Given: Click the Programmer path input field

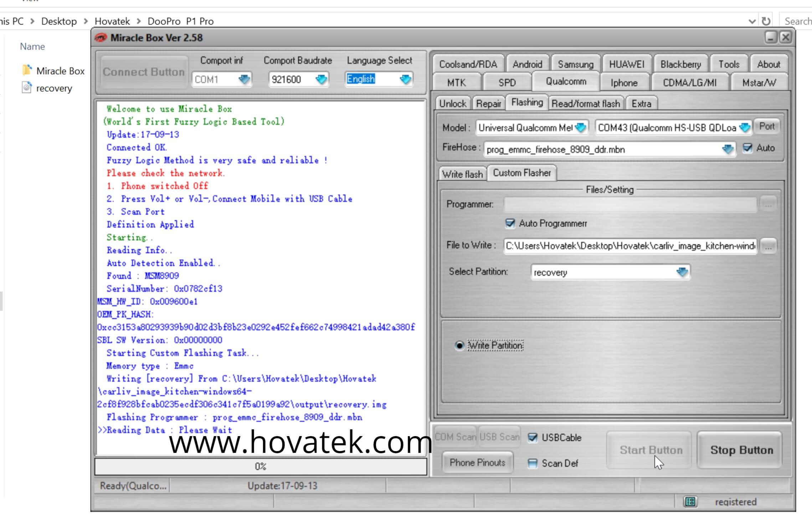Looking at the screenshot, I should [630, 204].
